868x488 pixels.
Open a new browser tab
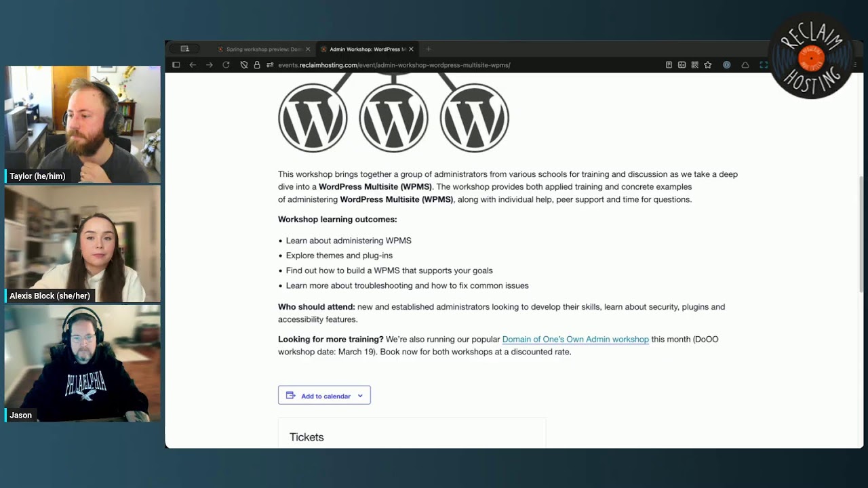click(x=428, y=49)
